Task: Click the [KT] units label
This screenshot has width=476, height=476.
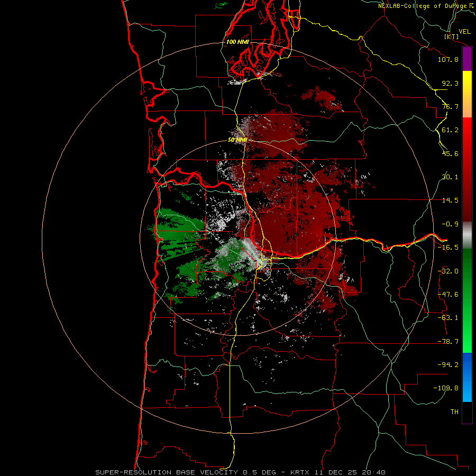Action: tap(452, 36)
